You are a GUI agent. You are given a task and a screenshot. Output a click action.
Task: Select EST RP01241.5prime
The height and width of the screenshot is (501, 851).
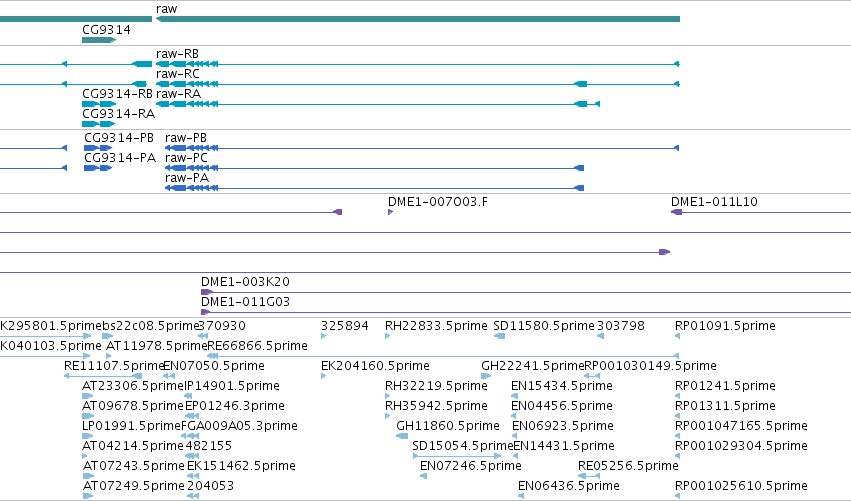point(725,386)
